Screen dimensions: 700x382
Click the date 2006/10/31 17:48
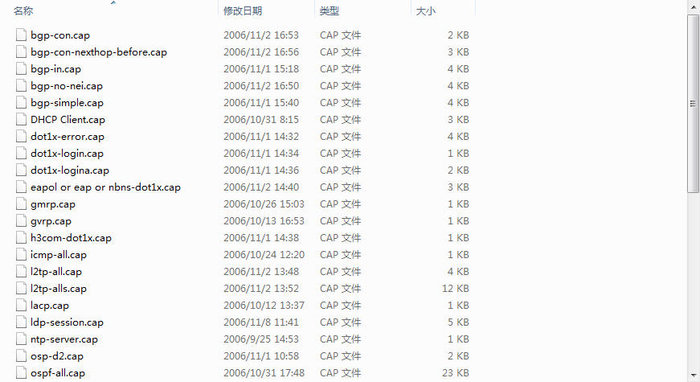pos(264,373)
